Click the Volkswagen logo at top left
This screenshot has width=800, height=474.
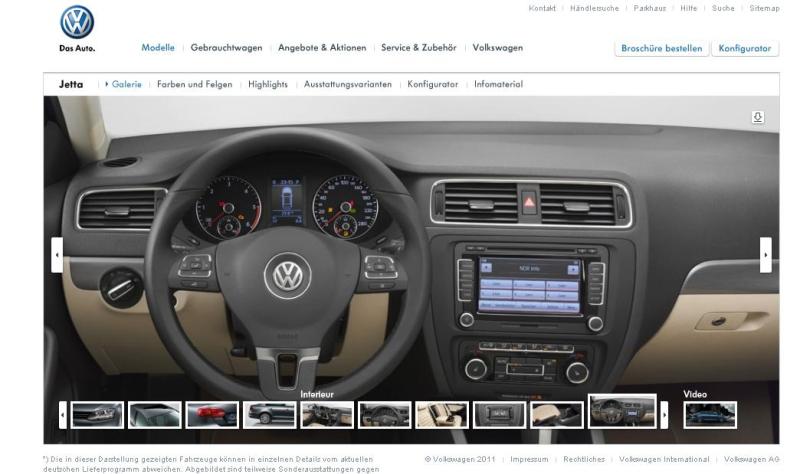click(x=77, y=22)
